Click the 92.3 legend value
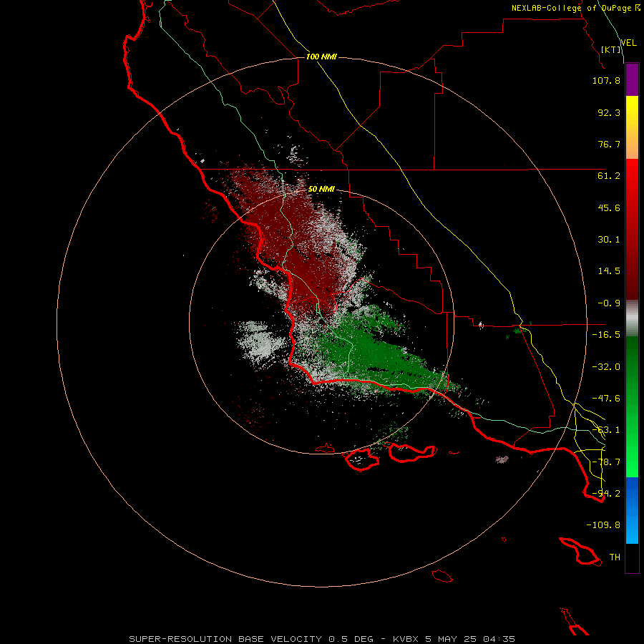644x644 pixels. click(609, 112)
